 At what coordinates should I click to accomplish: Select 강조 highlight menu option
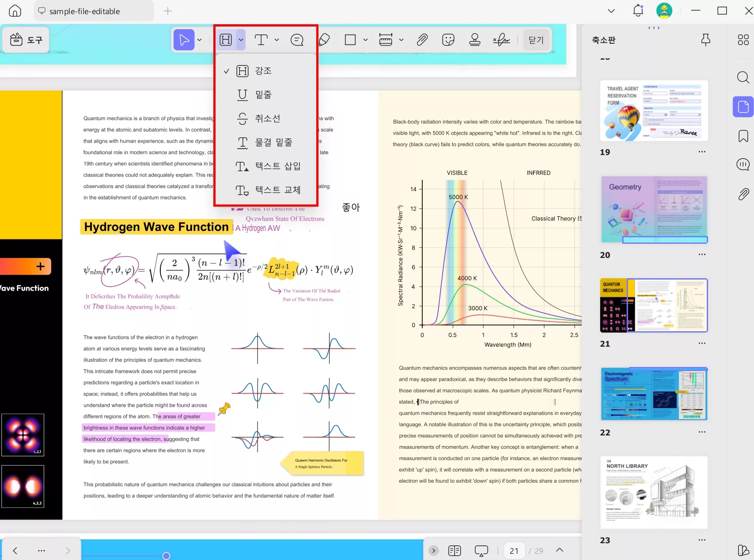click(266, 71)
